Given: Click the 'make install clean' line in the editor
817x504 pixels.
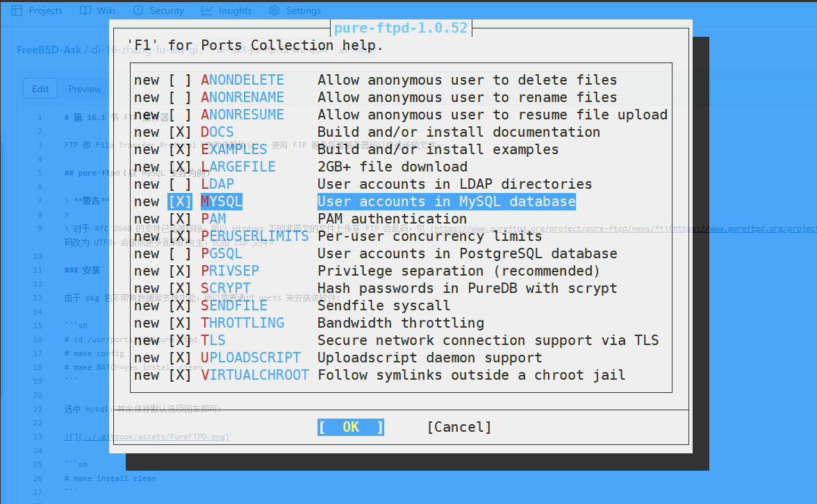Looking at the screenshot, I should 110,478.
